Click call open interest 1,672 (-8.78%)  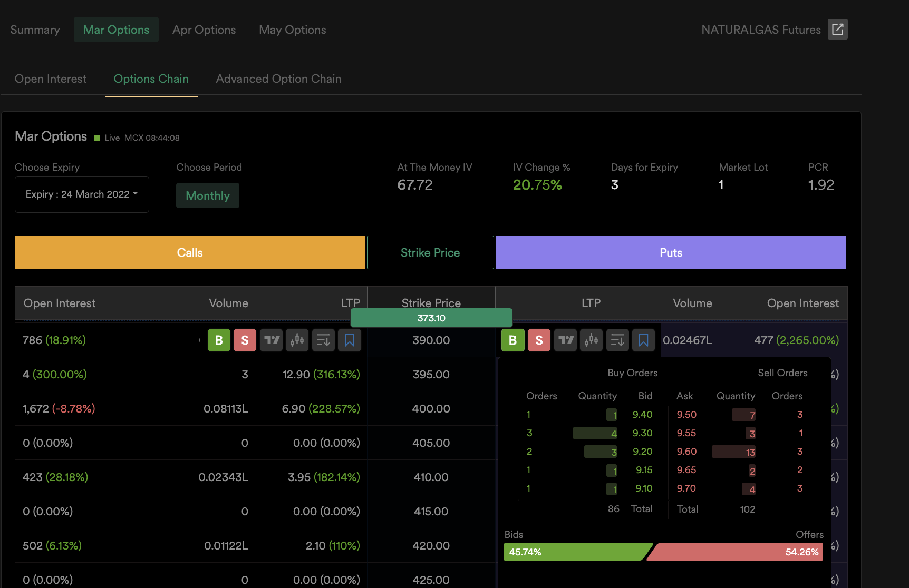click(59, 409)
